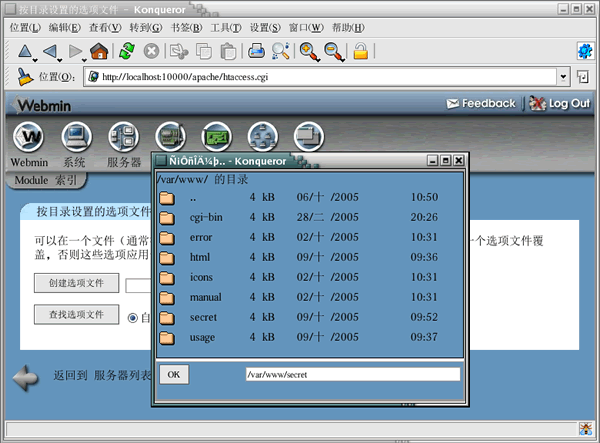Screen dimensions: 600x443
Task: Open the green network card category icon
Action: point(217,137)
